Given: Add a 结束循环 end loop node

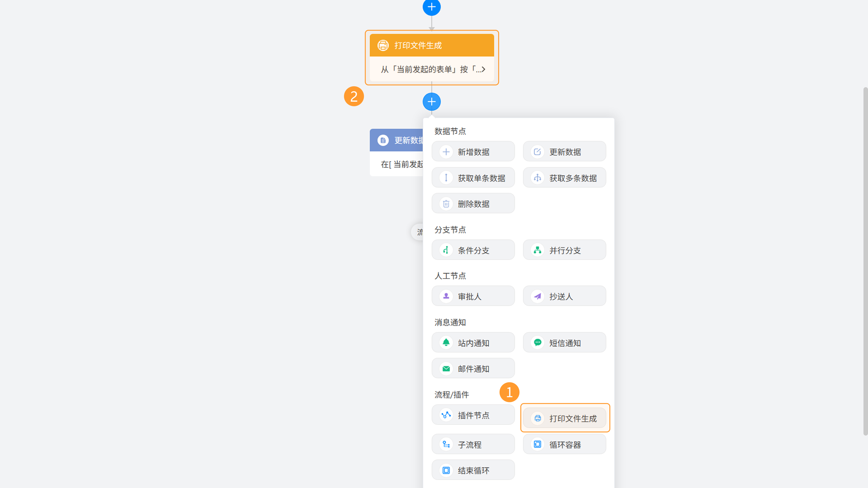Looking at the screenshot, I should (473, 470).
